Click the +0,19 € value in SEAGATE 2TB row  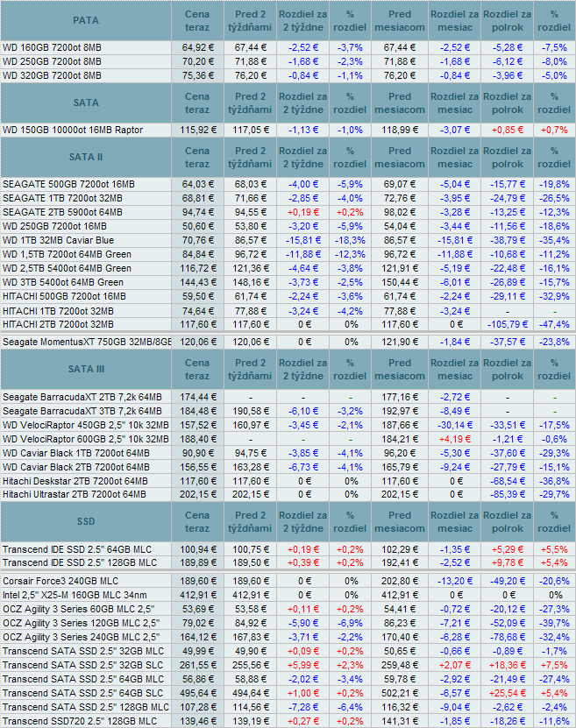coord(303,212)
